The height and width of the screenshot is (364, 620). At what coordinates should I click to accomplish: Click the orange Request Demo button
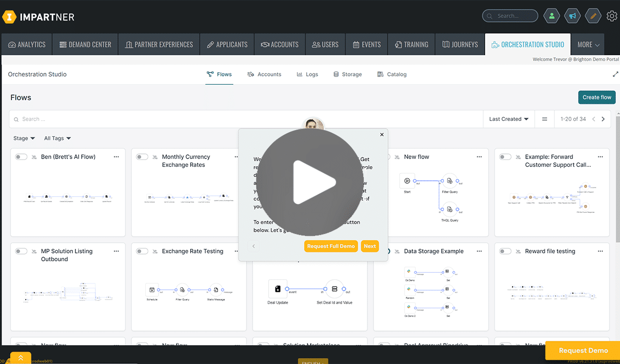(583, 351)
